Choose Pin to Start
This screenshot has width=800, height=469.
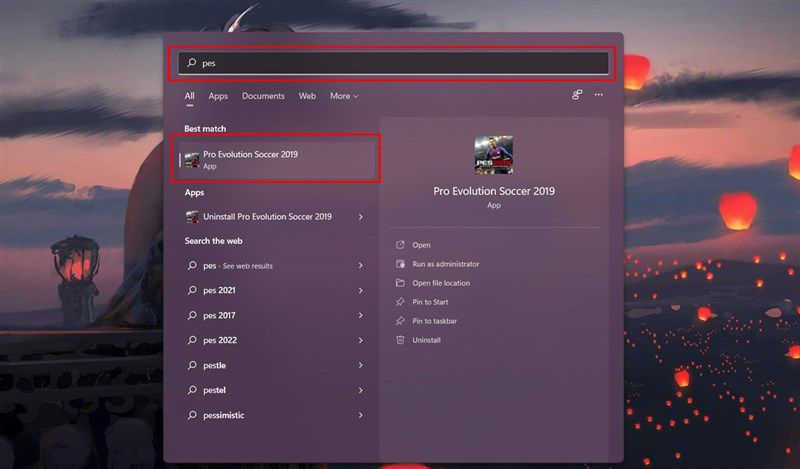431,302
